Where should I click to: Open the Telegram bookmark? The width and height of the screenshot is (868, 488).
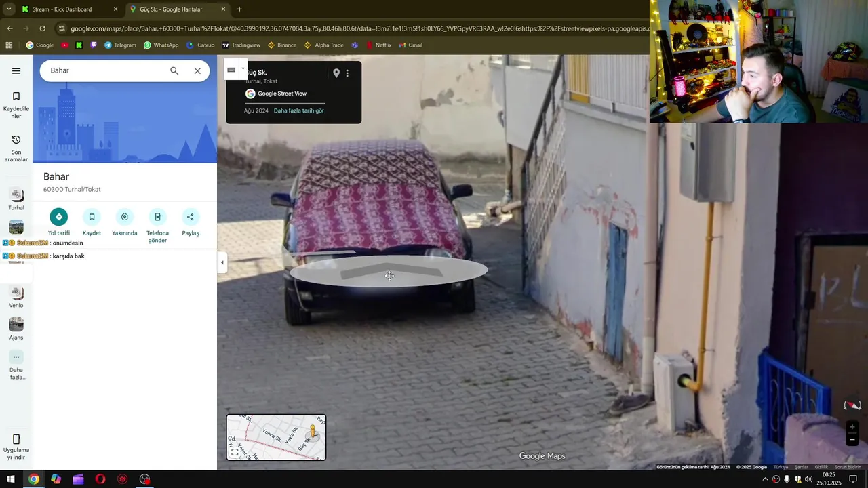[120, 45]
